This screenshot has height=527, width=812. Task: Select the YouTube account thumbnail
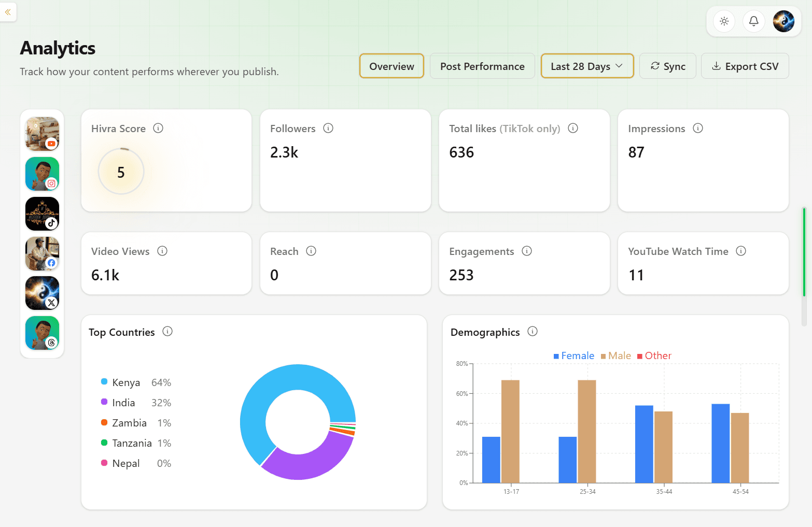(42, 134)
